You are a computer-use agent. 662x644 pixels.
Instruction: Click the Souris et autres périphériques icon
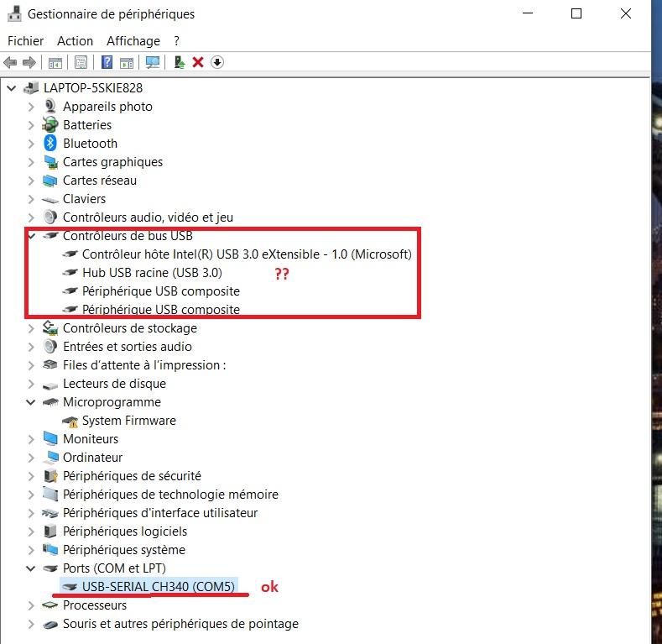[x=50, y=625]
